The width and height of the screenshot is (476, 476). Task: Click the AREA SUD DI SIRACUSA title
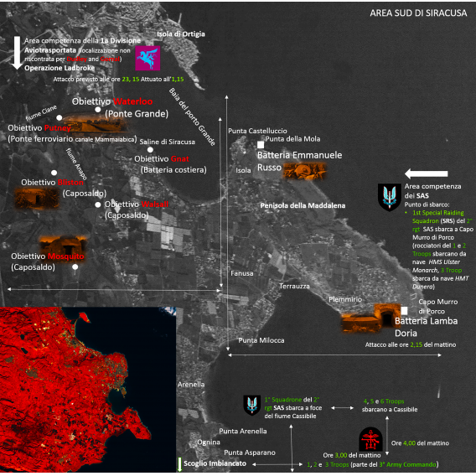(418, 13)
